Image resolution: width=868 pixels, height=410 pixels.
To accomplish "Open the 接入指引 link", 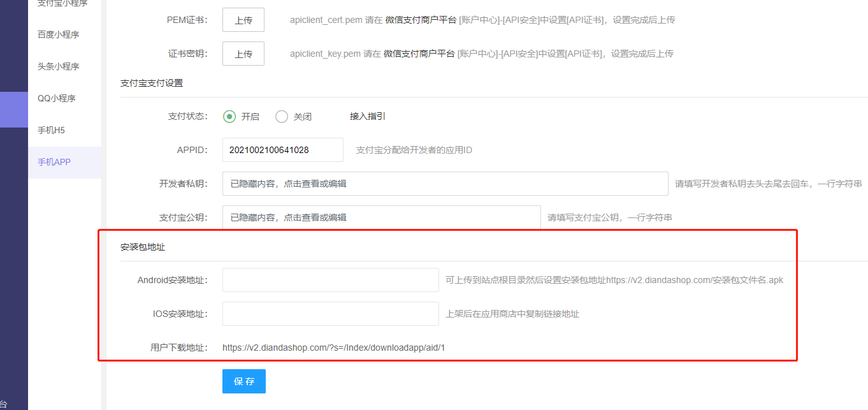I will (x=367, y=116).
